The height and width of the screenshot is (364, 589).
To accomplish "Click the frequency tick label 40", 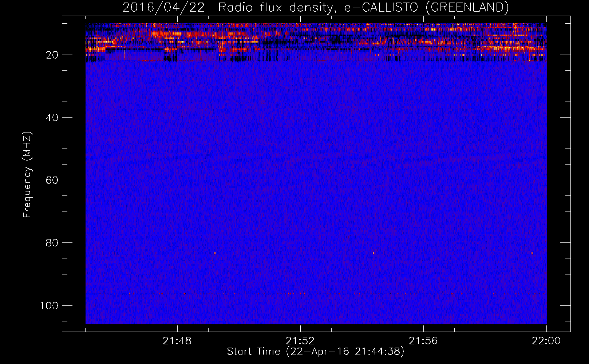I will pyautogui.click(x=52, y=118).
